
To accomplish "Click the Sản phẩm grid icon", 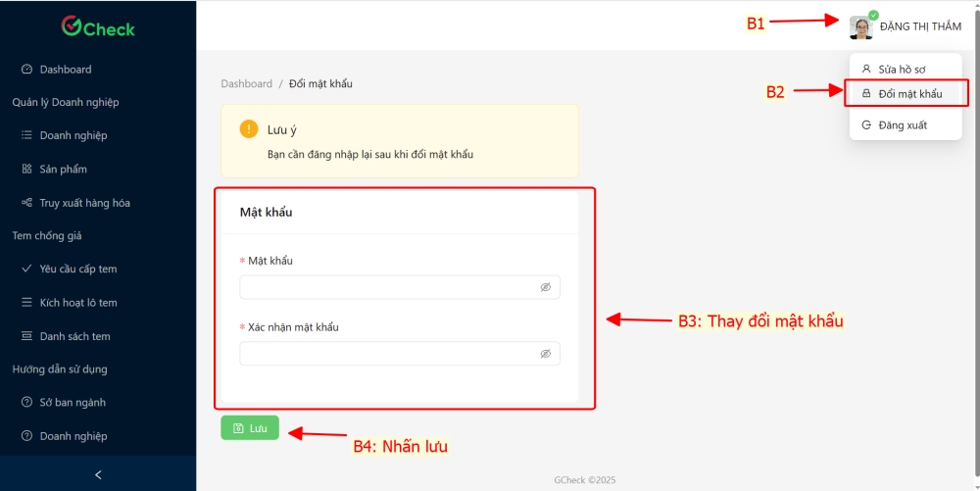I will pyautogui.click(x=26, y=169).
